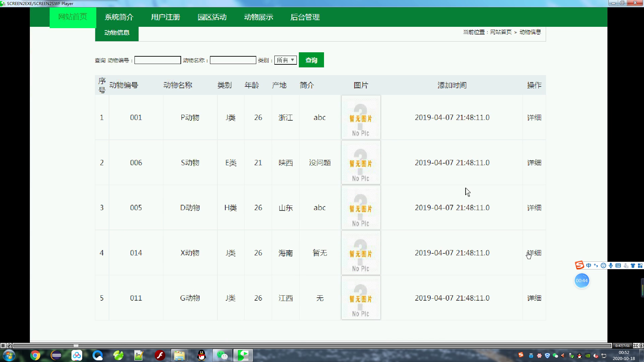
Task: Click the playback seek slider handle
Action: coord(76,346)
